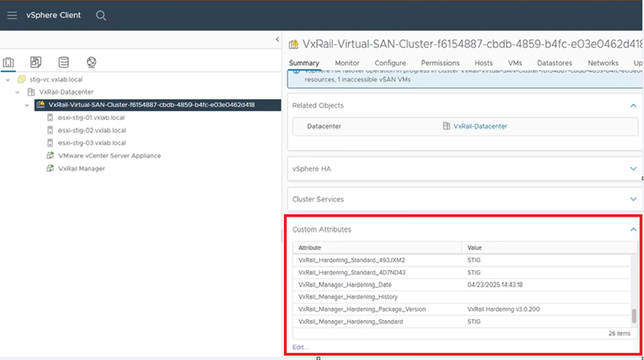644x360 pixels.
Task: Click VxRail_Hardening_Standard_493JXM2 attribute row
Action: (x=462, y=260)
